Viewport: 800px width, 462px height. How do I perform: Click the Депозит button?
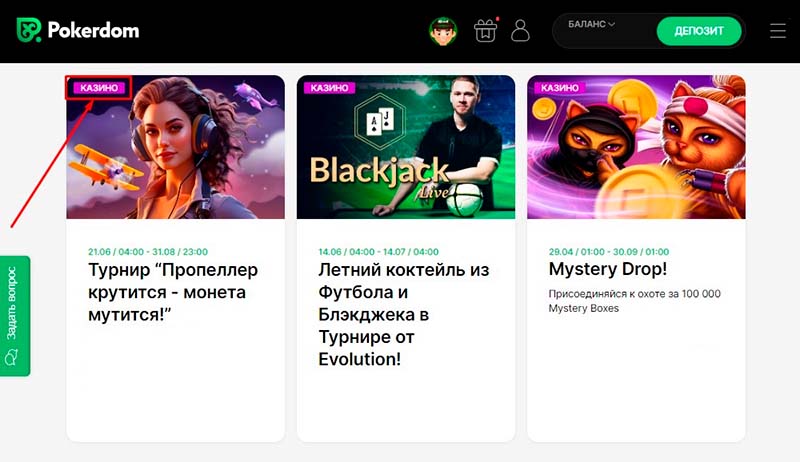pyautogui.click(x=698, y=31)
